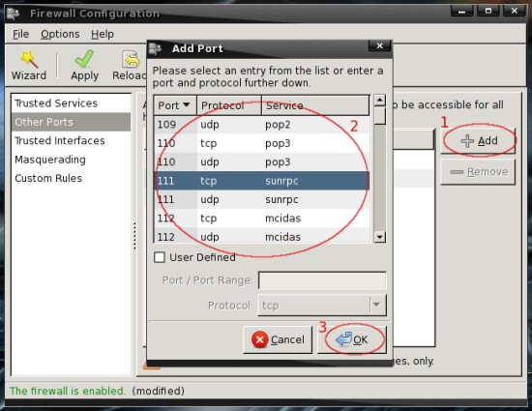Select the 110 tcp pop3 row
Screen dimensions: 532x411
261,143
